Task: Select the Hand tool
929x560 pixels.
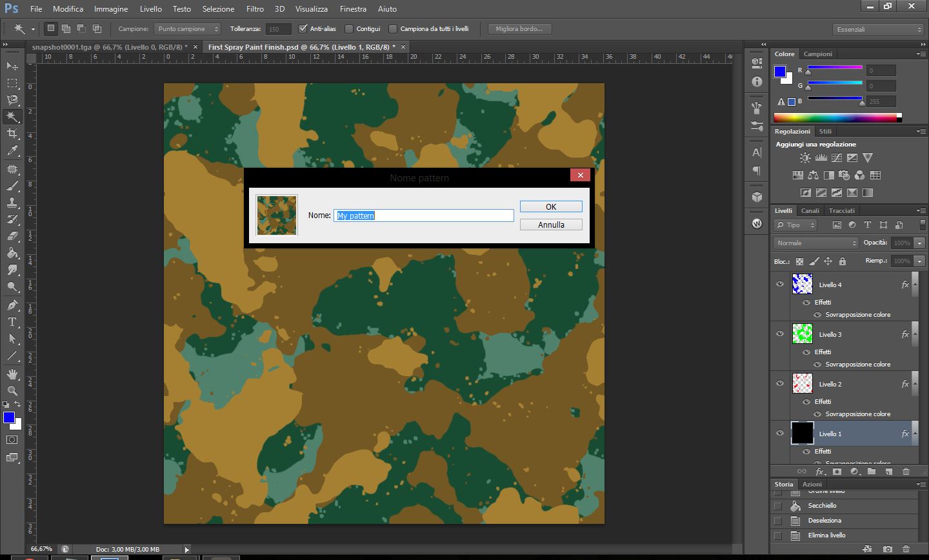Action: (x=12, y=374)
